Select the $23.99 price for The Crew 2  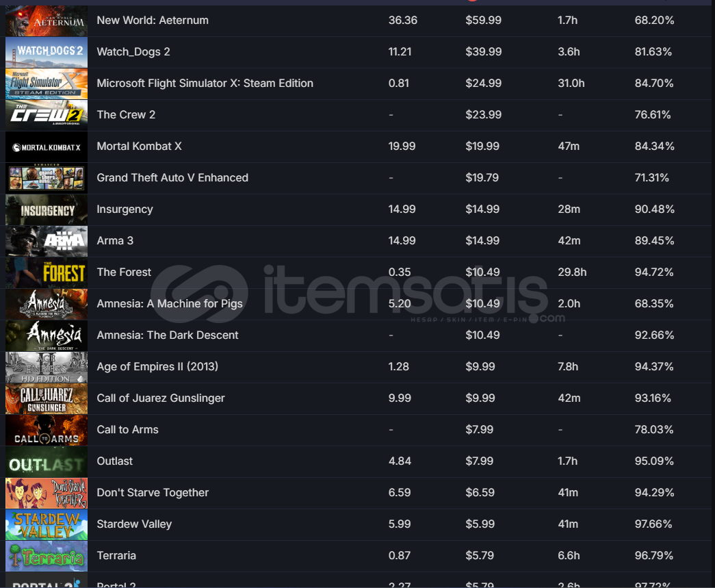click(x=483, y=114)
